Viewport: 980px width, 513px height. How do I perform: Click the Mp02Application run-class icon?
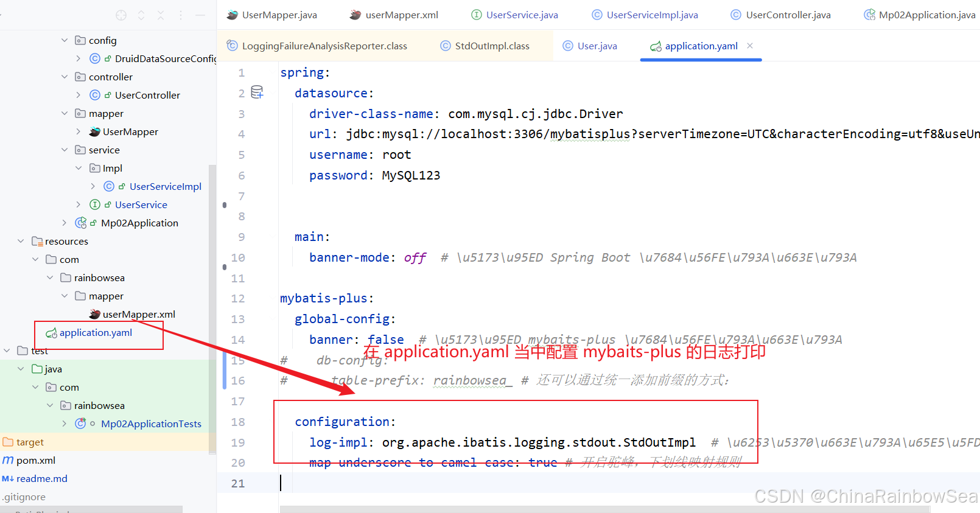pos(80,223)
